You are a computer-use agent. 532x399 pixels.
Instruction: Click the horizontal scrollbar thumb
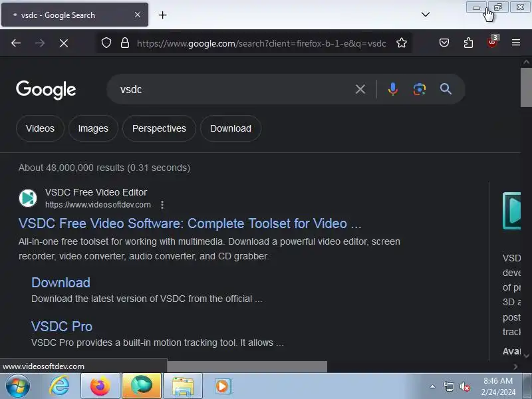pos(247,366)
